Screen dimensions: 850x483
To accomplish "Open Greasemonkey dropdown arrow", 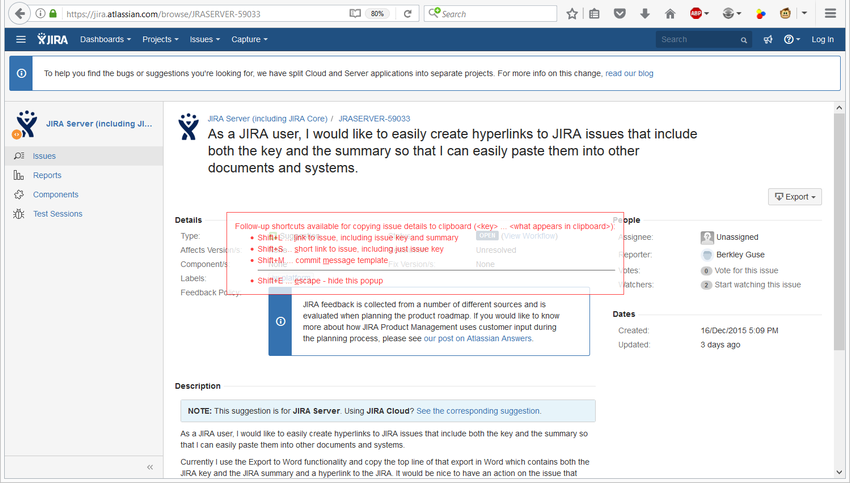I will click(804, 13).
